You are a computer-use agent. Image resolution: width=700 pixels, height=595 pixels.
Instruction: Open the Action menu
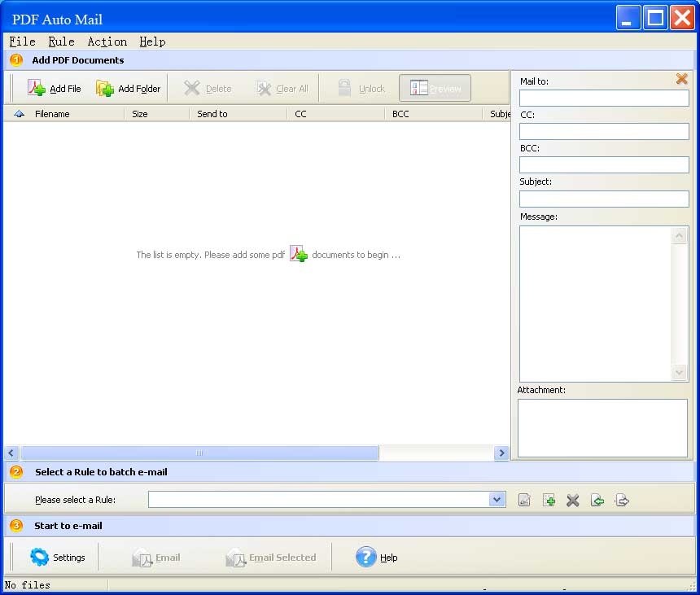pos(107,42)
